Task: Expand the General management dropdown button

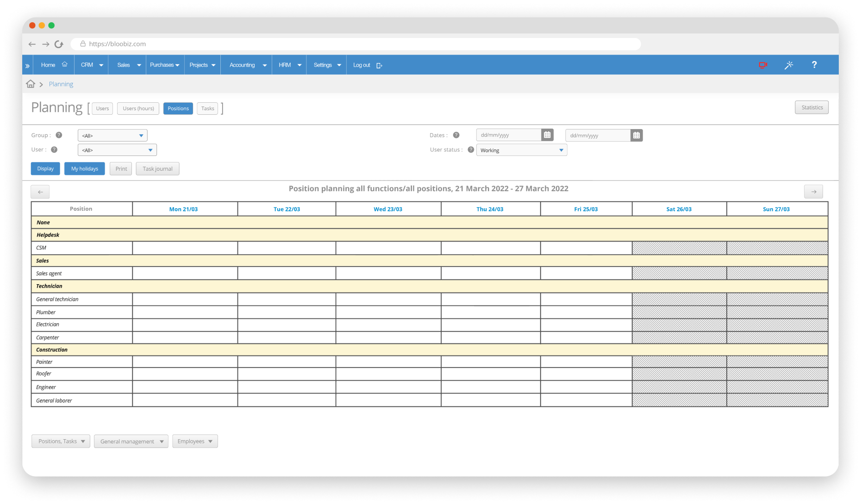Action: pyautogui.click(x=131, y=441)
